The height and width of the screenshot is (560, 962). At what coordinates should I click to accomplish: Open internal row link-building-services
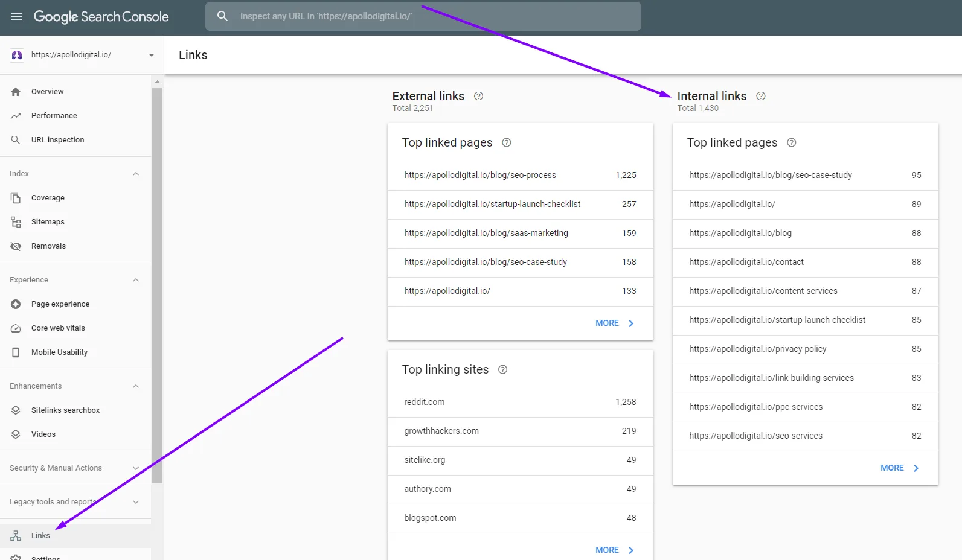[x=806, y=378]
